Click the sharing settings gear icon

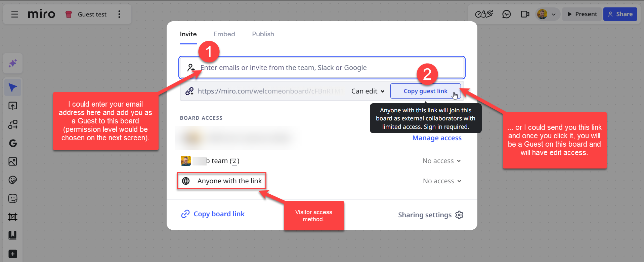click(x=459, y=215)
